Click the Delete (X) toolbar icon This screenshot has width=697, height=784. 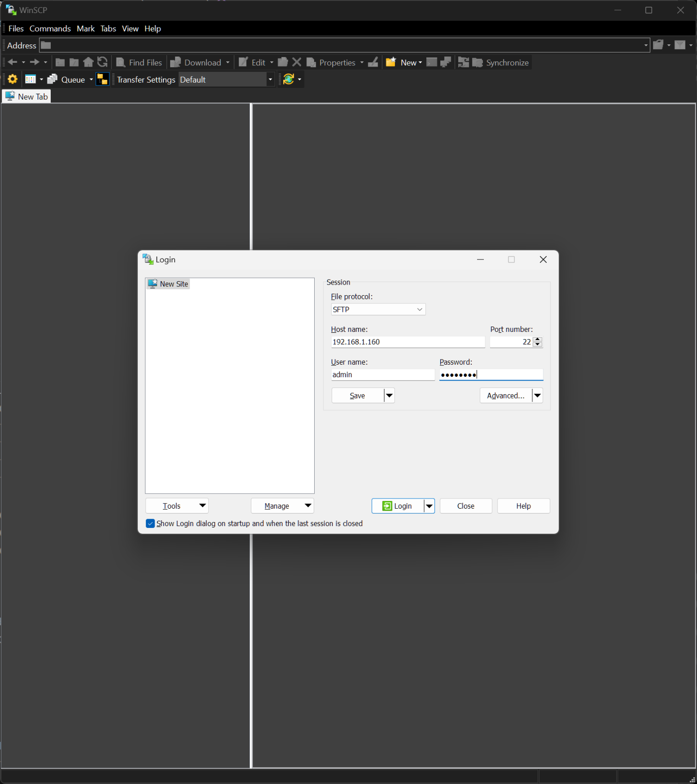pyautogui.click(x=297, y=62)
